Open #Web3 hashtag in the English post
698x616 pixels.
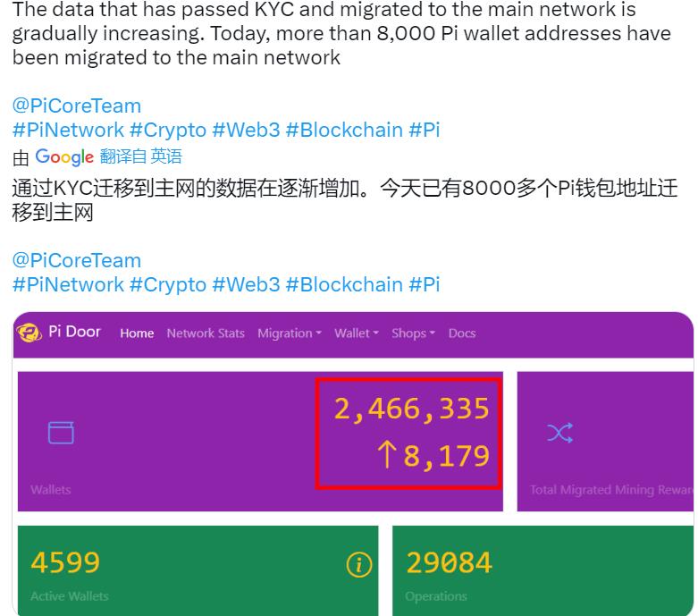pyautogui.click(x=246, y=131)
